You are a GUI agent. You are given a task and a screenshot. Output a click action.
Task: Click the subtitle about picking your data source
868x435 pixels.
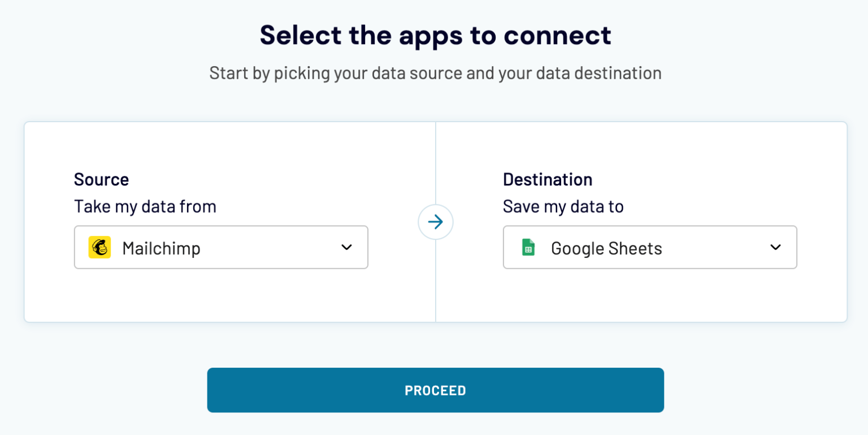[x=435, y=72]
